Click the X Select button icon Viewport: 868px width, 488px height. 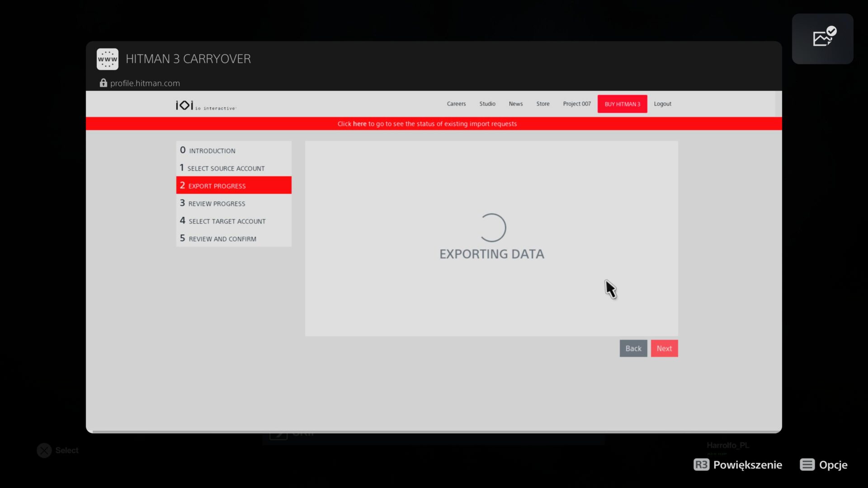point(44,450)
